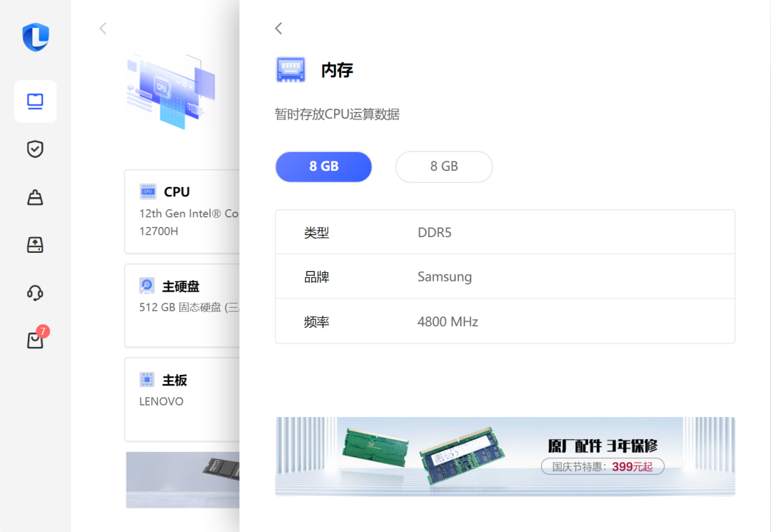Click the 原厂配件 3年保修 banner text
The width and height of the screenshot is (771, 532).
(x=603, y=446)
